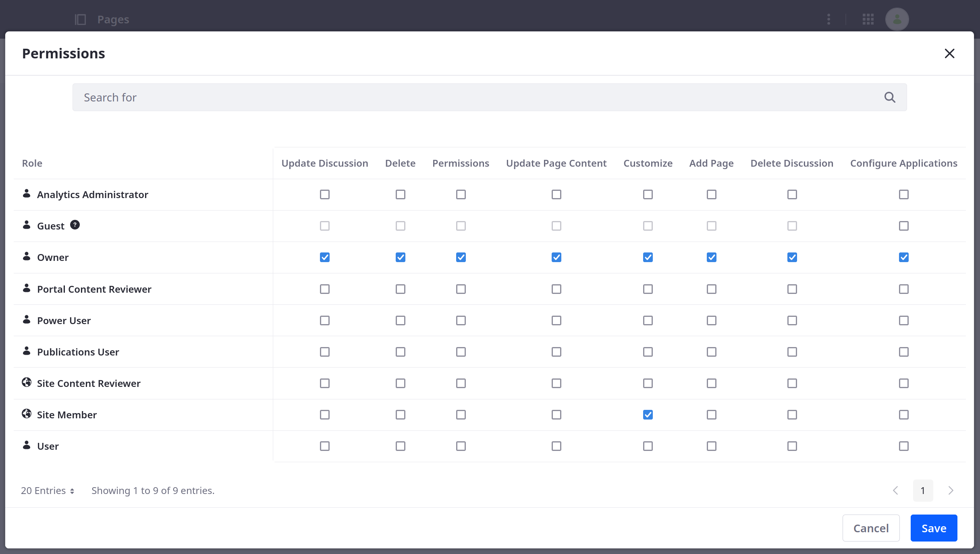Click next page navigation arrow
Screen dimensions: 980x554
951,490
